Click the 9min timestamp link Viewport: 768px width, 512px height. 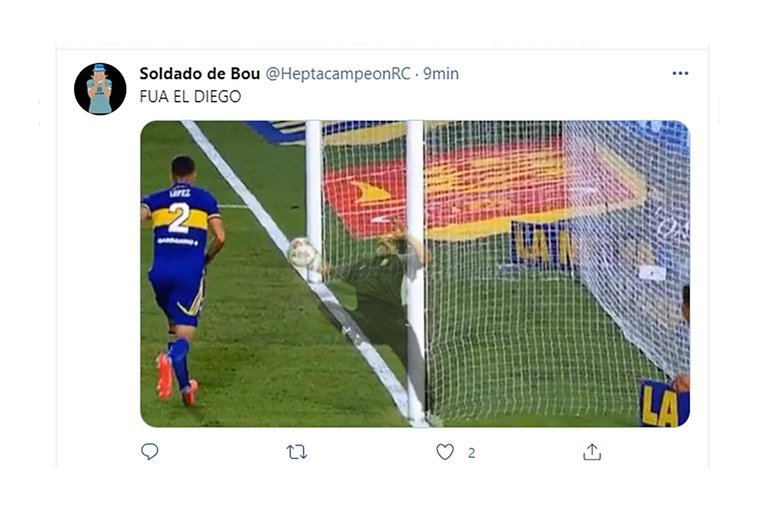pos(441,73)
